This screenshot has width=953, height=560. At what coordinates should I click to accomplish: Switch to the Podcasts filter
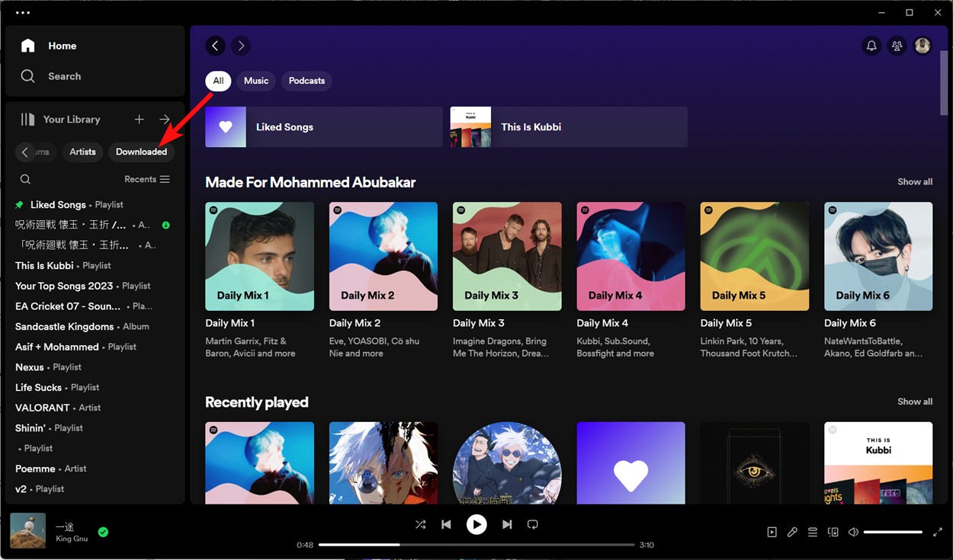click(x=306, y=80)
